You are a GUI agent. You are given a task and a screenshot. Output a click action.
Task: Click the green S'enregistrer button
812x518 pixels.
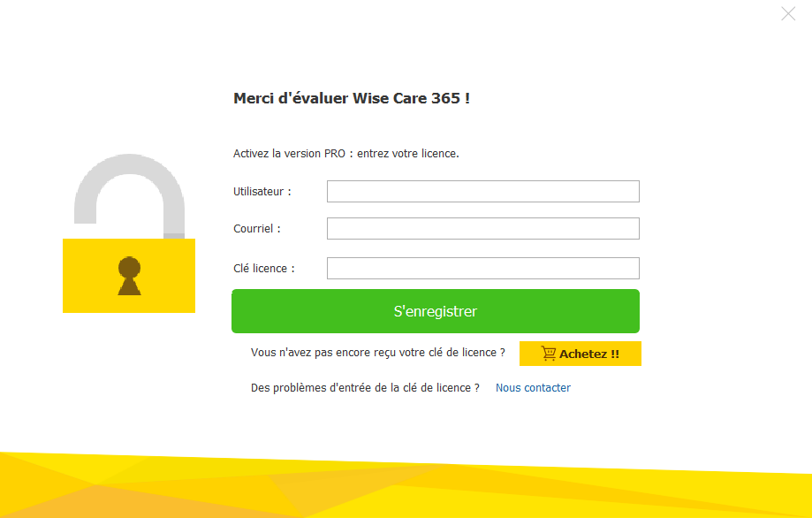point(436,311)
